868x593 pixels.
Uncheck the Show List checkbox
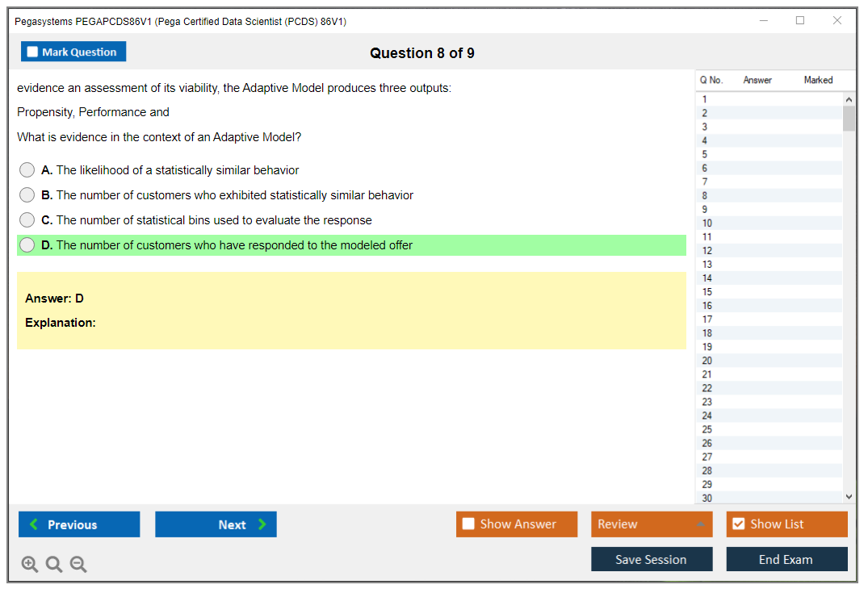pos(738,524)
